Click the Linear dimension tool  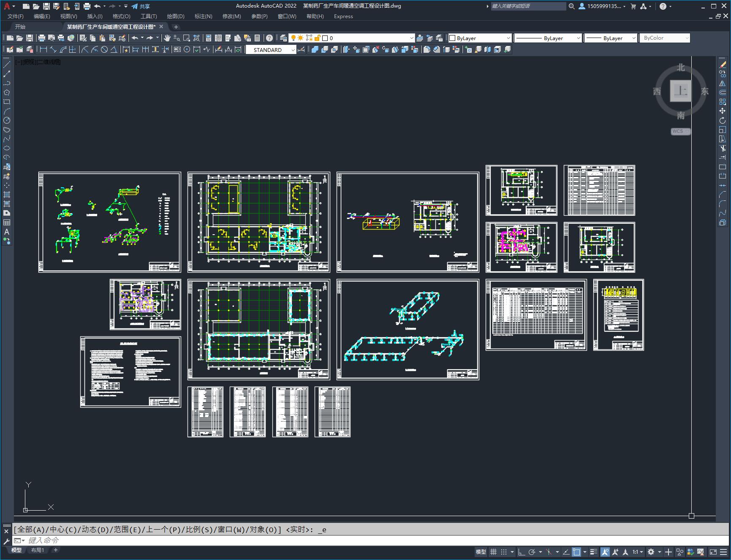coord(43,49)
